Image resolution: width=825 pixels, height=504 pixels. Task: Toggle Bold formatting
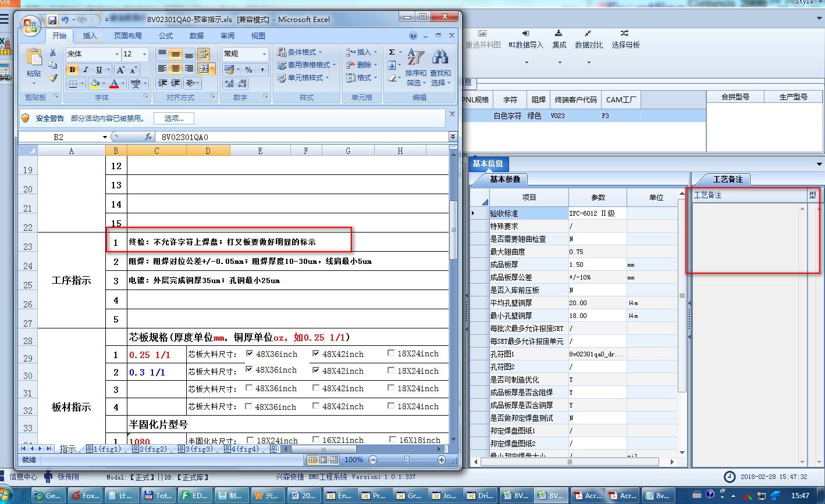coord(73,70)
